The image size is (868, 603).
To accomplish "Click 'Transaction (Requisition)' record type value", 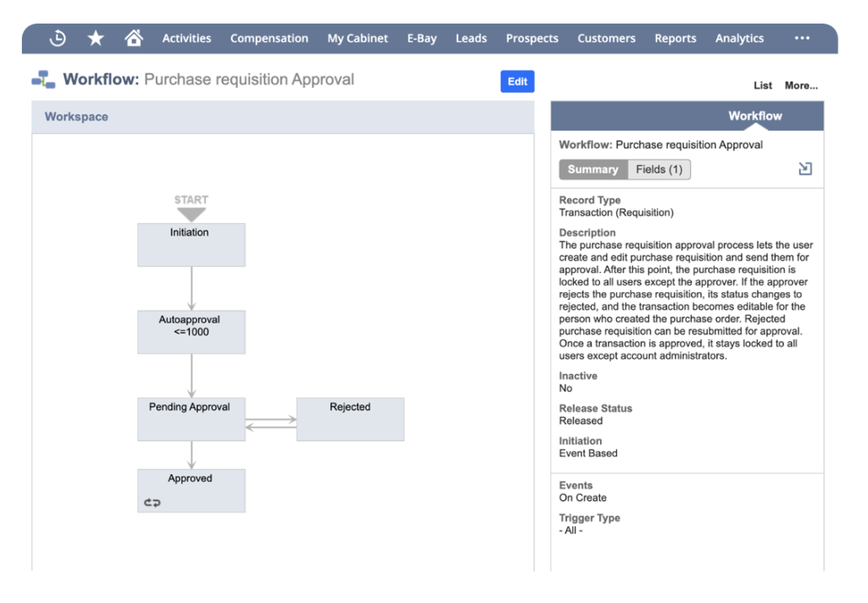I will click(x=616, y=212).
